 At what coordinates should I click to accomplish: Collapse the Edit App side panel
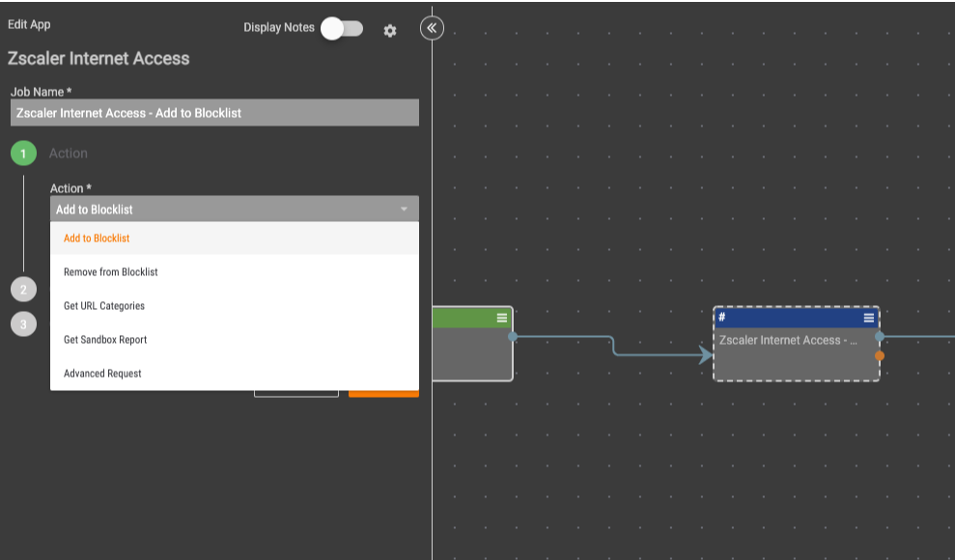432,28
